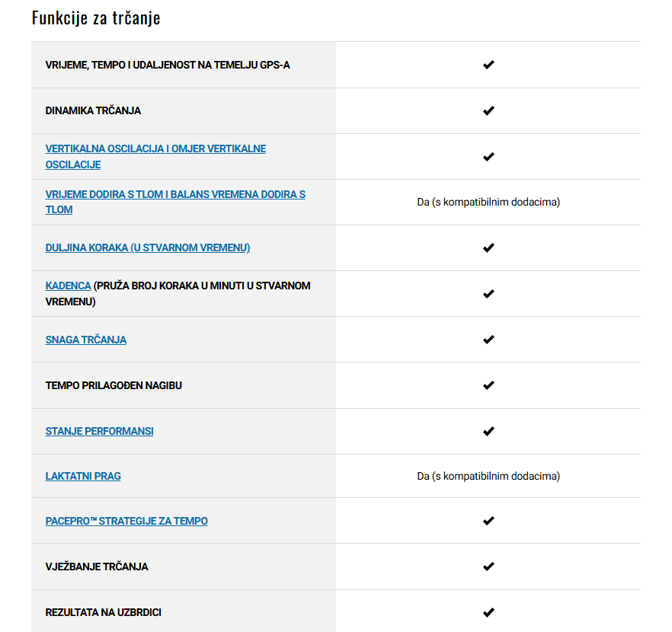Click checkmark in Vertikalna oscilacija row
Viewport: 672px width, 632px height.
click(x=488, y=157)
